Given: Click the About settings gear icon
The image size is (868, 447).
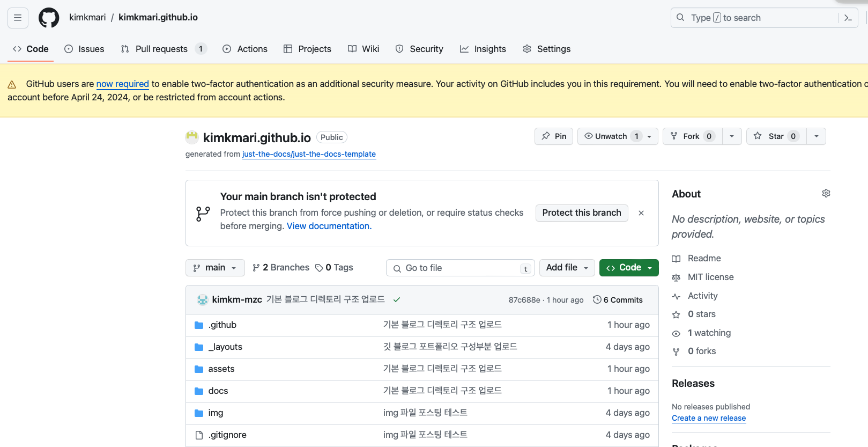Looking at the screenshot, I should [x=826, y=193].
